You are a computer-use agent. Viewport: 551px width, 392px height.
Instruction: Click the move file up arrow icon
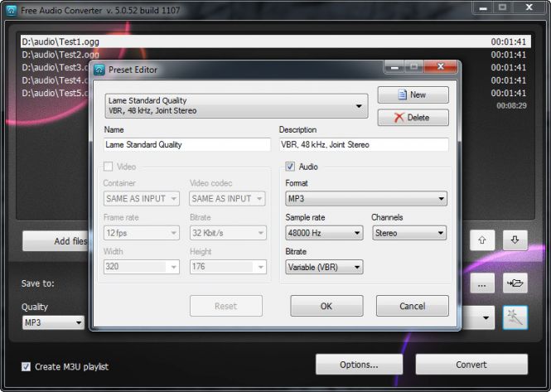point(482,240)
